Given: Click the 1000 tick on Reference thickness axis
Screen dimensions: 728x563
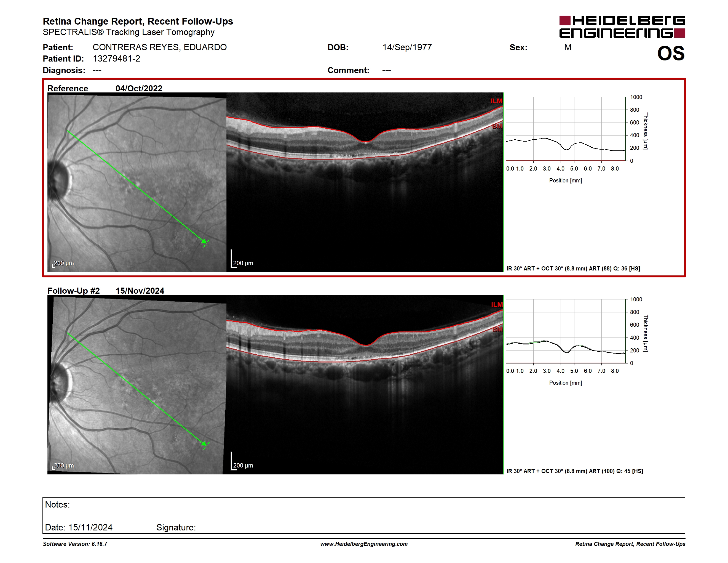Looking at the screenshot, I should point(636,97).
